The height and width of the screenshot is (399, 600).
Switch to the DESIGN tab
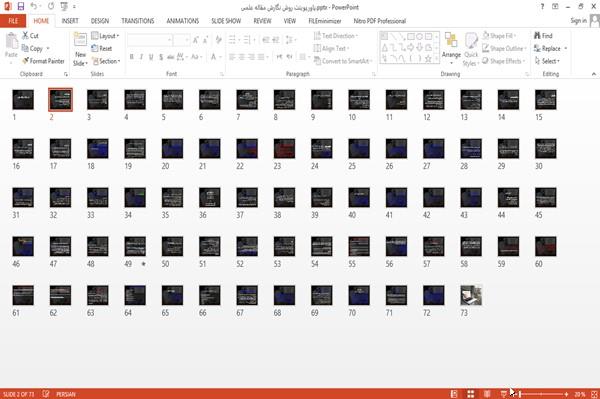pos(100,21)
